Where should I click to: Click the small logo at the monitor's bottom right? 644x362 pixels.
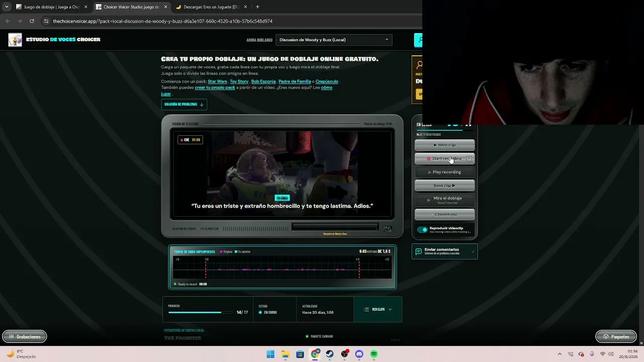pyautogui.click(x=387, y=229)
